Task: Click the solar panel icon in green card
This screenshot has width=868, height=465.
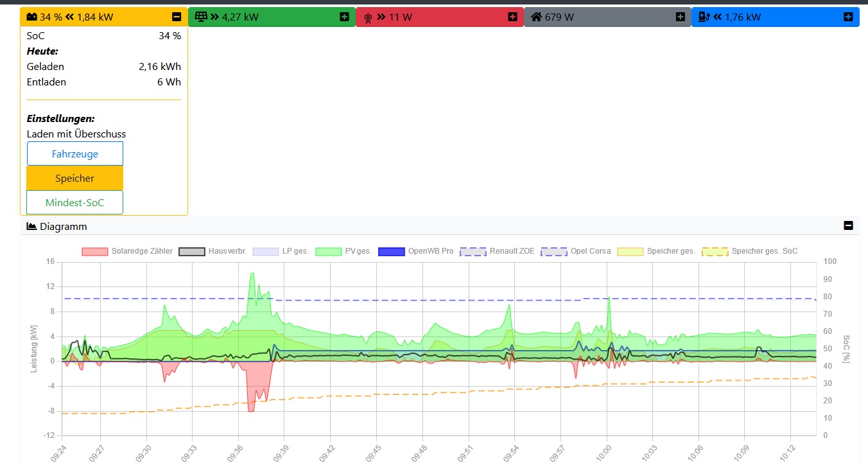Action: (x=200, y=17)
